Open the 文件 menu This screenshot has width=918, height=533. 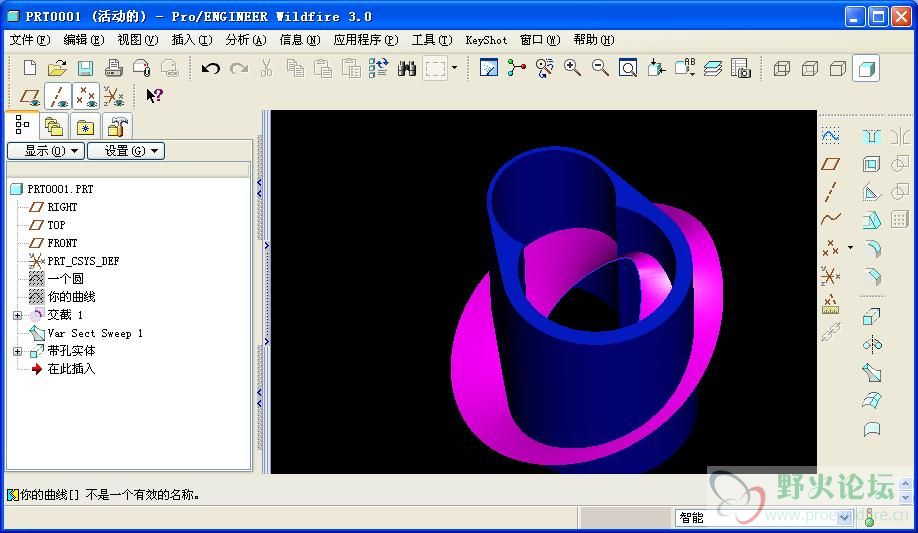click(x=30, y=40)
